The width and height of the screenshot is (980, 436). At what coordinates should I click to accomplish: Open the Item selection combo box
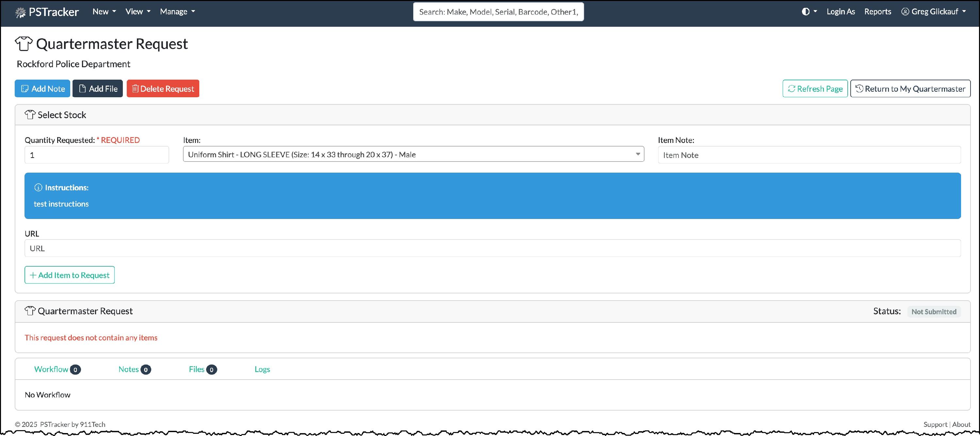tap(413, 154)
